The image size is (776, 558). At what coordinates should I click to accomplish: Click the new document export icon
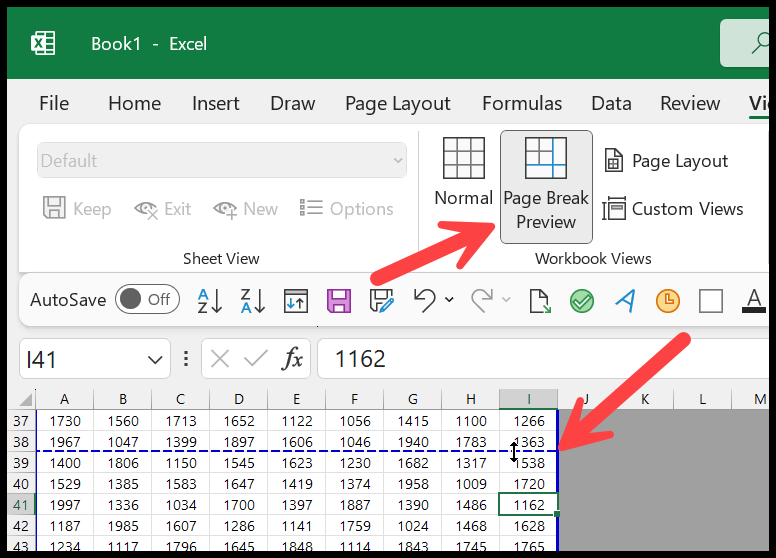pyautogui.click(x=539, y=301)
